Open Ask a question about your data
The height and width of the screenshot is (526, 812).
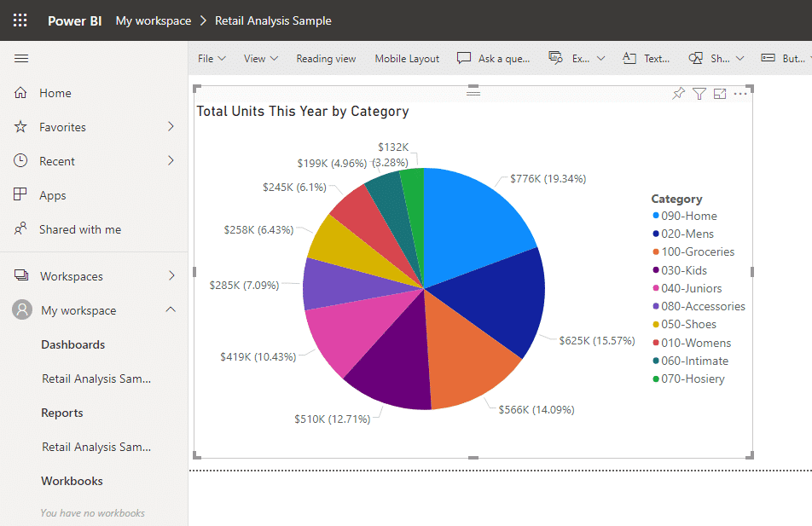point(493,58)
